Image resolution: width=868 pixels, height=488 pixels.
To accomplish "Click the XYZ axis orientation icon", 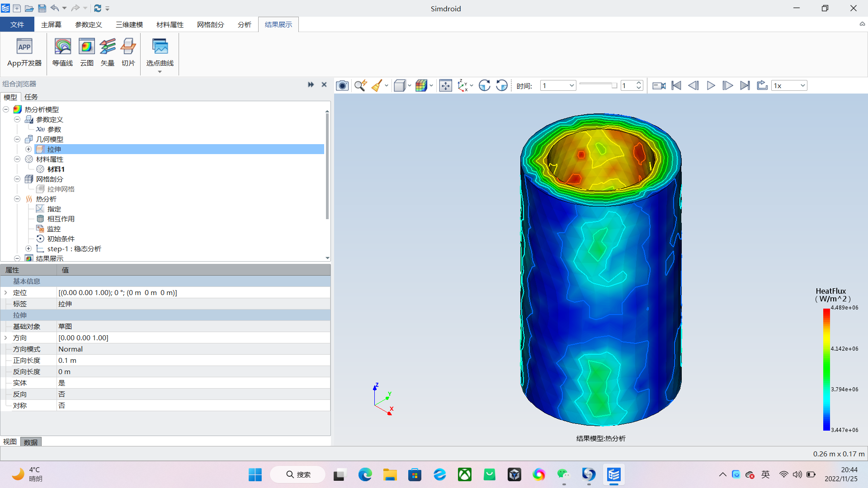I will pos(462,85).
